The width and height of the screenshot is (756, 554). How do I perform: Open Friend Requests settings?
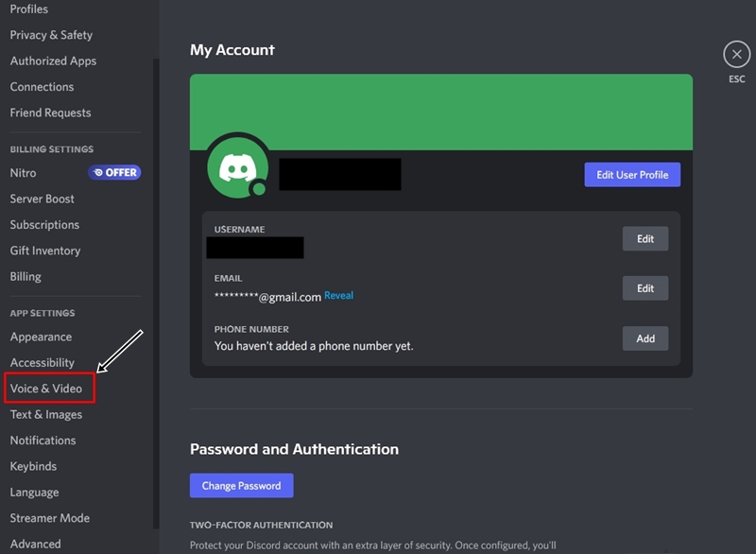[51, 113]
